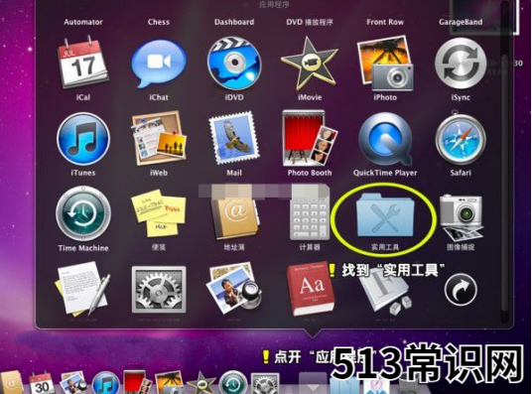Click the Open in Finder arrow button
This screenshot has width=532, height=394.
[x=461, y=290]
